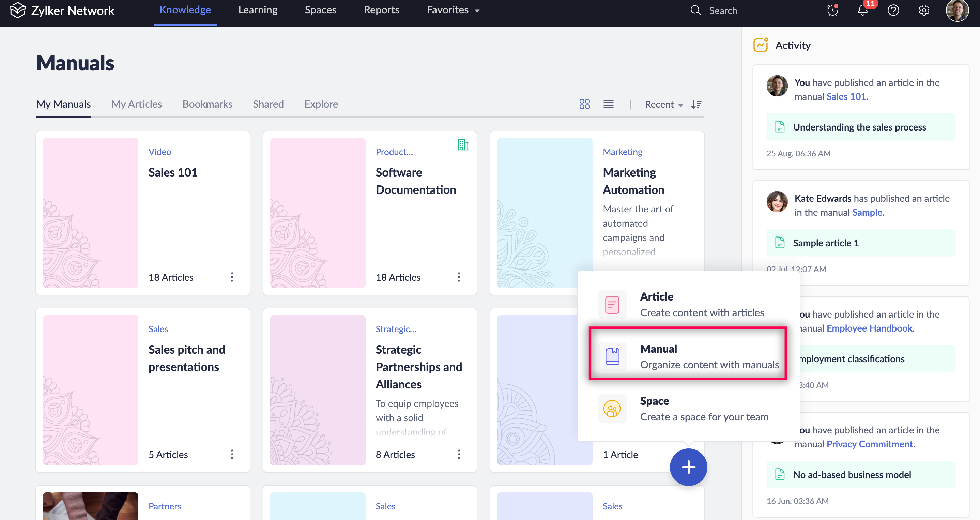Open the help question mark icon
980x520 pixels.
(893, 10)
